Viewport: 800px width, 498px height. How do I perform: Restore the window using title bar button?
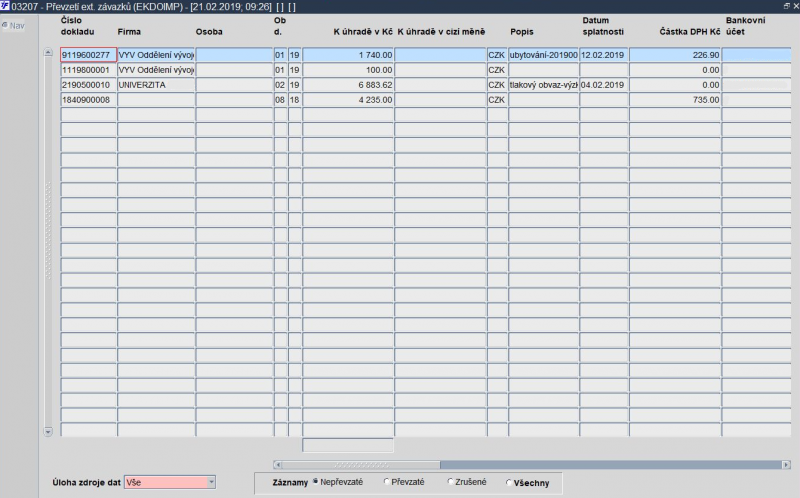tap(786, 6)
